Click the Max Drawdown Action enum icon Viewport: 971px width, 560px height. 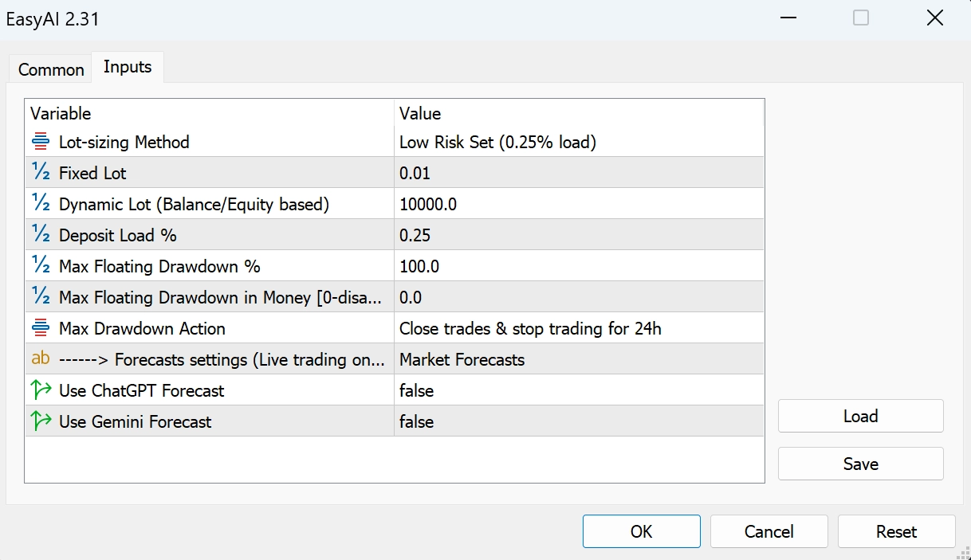[x=41, y=328]
